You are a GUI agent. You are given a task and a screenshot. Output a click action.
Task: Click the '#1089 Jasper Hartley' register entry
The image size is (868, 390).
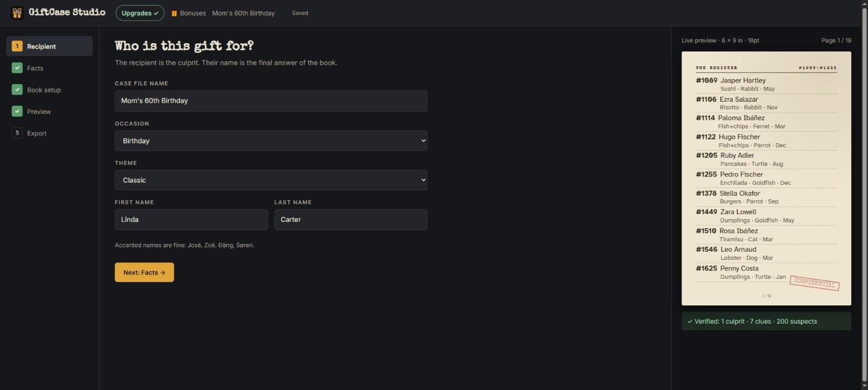[766, 84]
